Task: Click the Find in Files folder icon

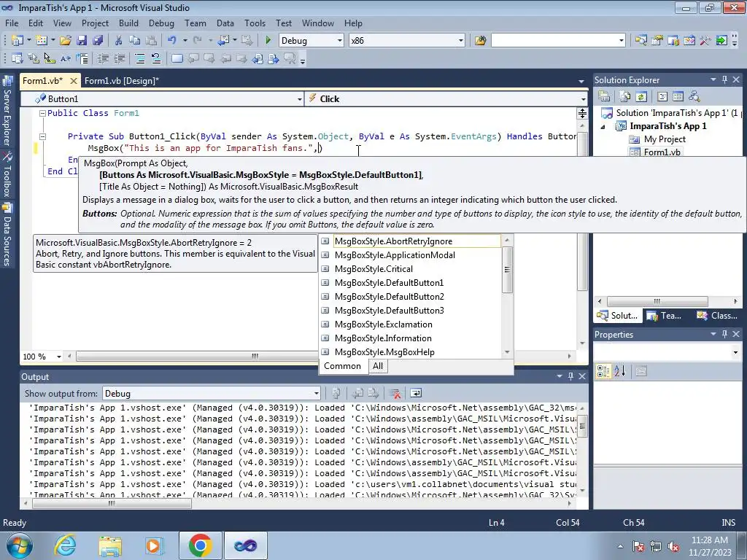Action: [480, 41]
